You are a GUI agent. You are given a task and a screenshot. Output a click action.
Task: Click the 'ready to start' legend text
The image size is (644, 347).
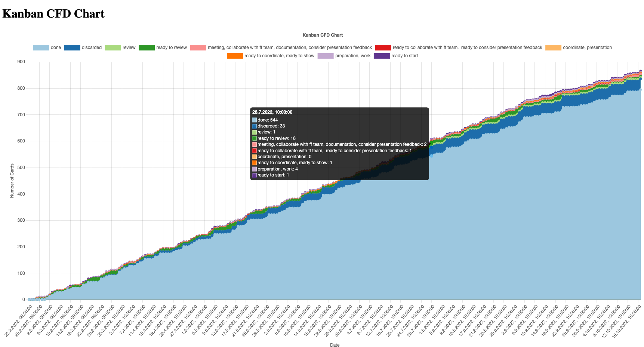[404, 56]
